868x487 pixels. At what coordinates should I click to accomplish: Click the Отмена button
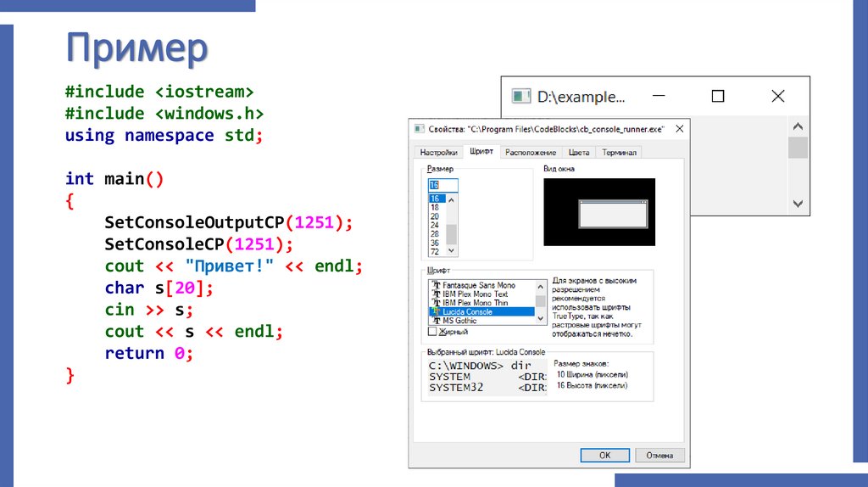tap(659, 455)
